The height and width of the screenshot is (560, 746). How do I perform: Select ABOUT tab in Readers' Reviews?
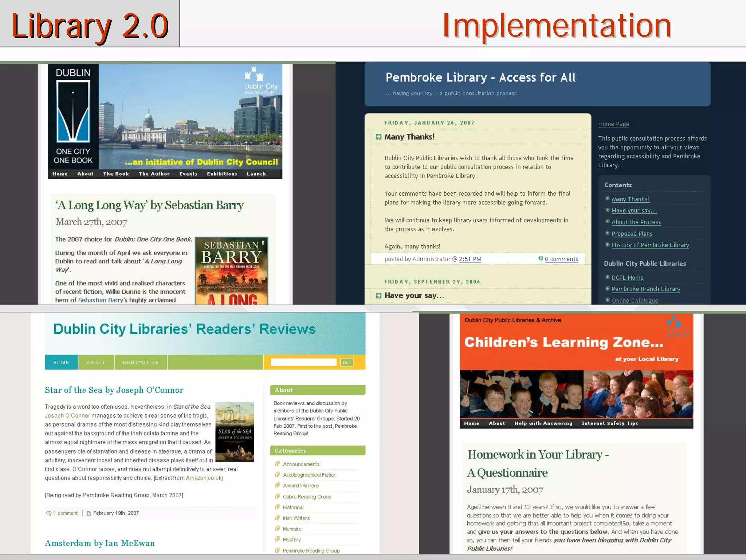[x=96, y=362]
